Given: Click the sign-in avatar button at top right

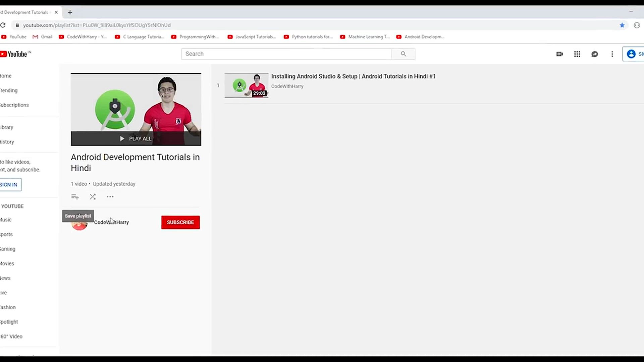Looking at the screenshot, I should [x=633, y=54].
